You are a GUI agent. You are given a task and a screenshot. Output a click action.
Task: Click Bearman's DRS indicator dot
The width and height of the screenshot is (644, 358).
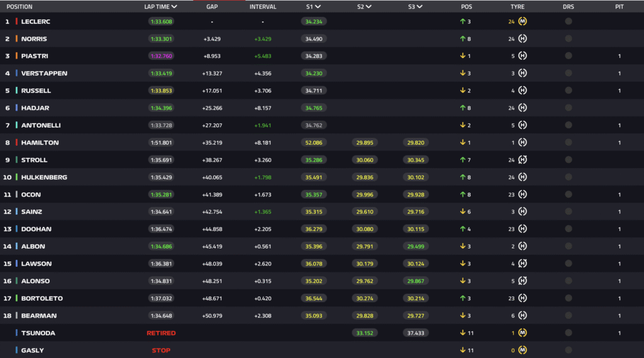569,316
